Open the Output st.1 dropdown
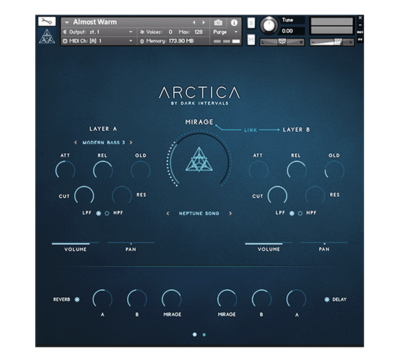The image size is (400, 362). (x=98, y=32)
